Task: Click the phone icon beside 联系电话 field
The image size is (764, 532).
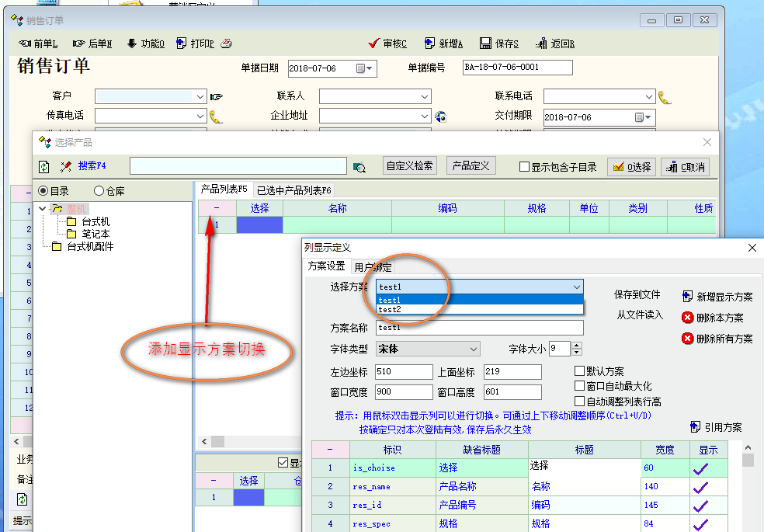Action: pos(664,97)
